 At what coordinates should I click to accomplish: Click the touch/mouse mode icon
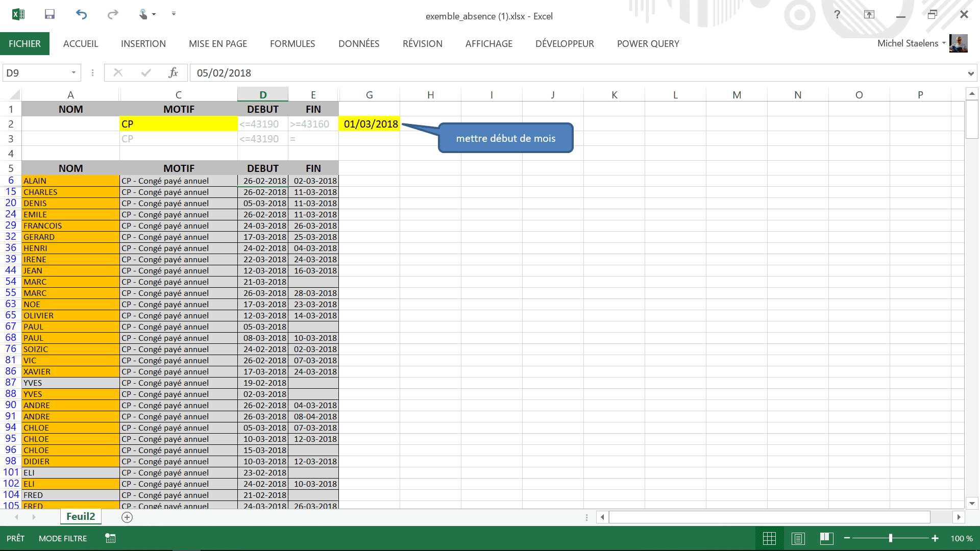[143, 14]
